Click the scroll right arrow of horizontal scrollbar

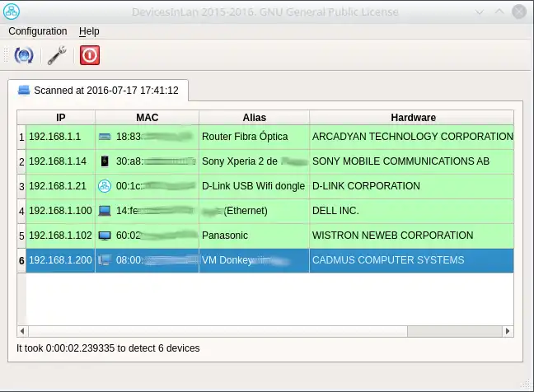(x=508, y=331)
